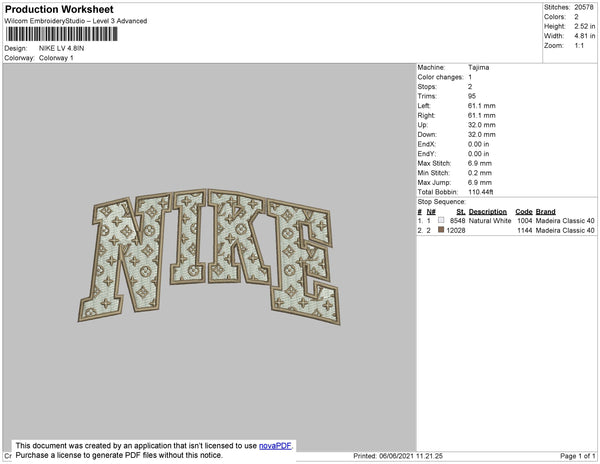Select the trims value '95'
Viewport: 600px width, 464px height.
point(472,96)
